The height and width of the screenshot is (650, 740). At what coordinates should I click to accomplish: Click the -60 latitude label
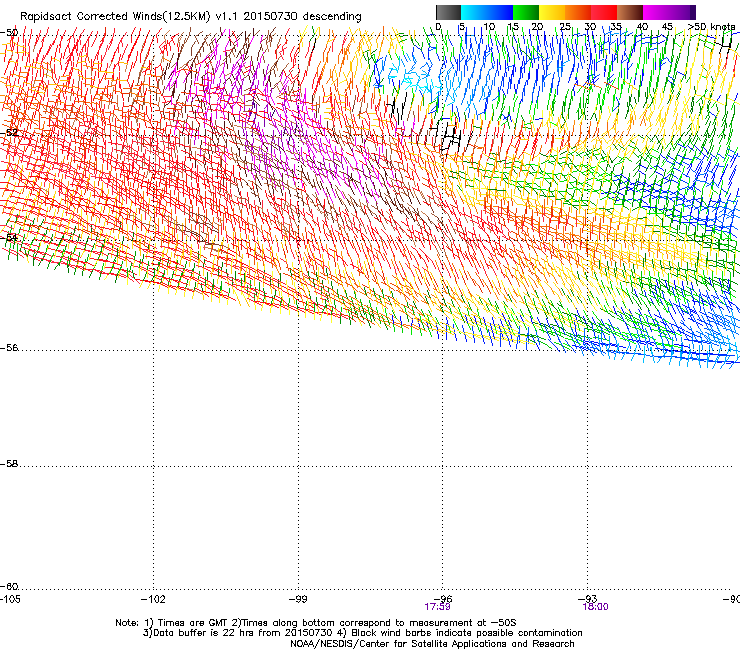pyautogui.click(x=9, y=587)
